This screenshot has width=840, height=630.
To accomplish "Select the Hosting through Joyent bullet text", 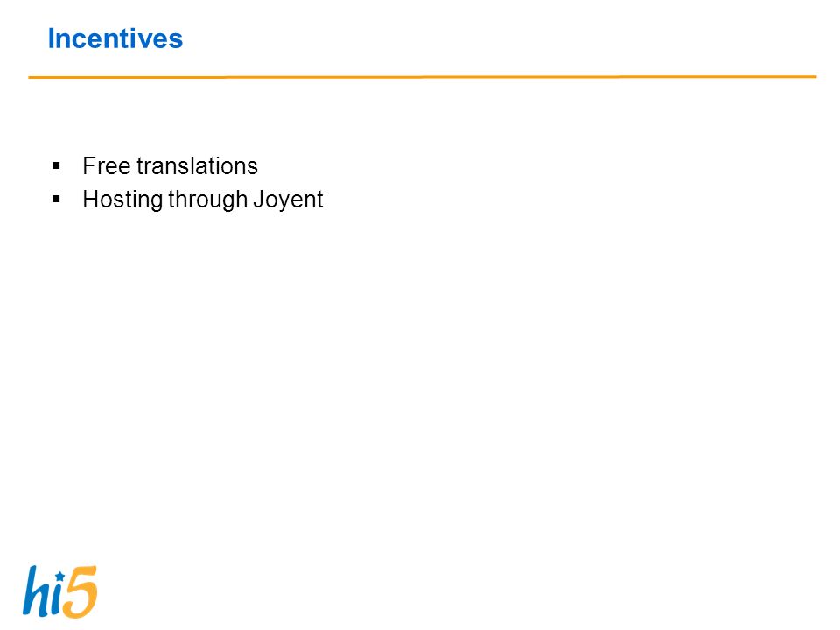I will [202, 199].
